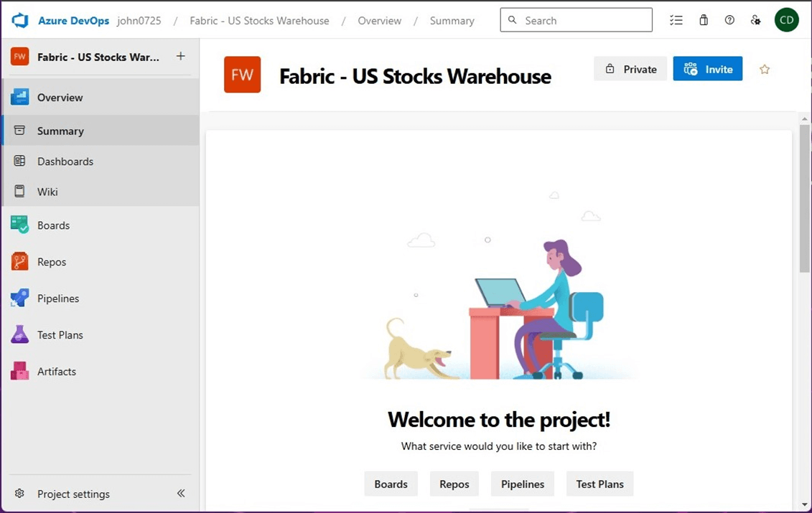Click the plus icon beside project name
The width and height of the screenshot is (812, 513).
pos(180,57)
